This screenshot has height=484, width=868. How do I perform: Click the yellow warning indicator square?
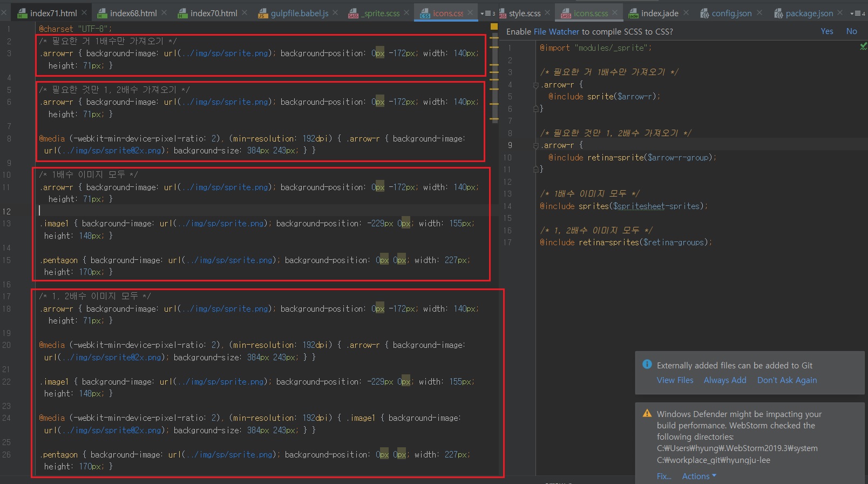click(x=494, y=26)
